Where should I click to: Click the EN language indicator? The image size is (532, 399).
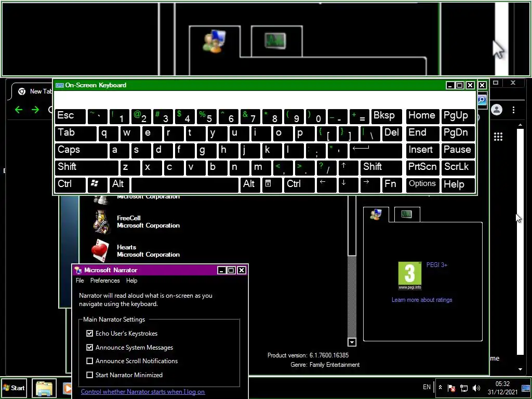pos(427,387)
